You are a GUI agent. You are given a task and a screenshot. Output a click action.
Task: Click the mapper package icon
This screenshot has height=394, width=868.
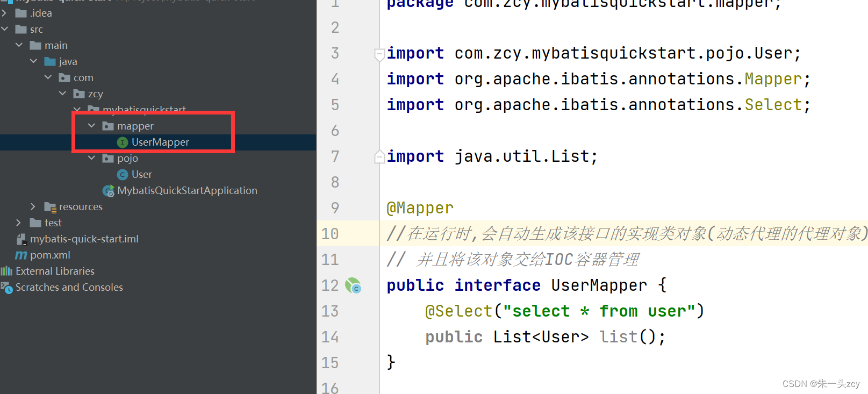(108, 126)
